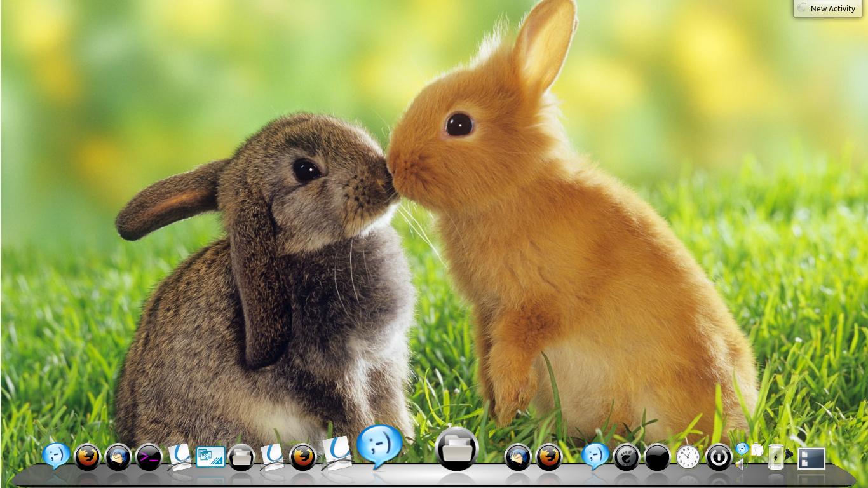Open the blue window-switcher icon in the dock
The image size is (868, 488).
(211, 457)
